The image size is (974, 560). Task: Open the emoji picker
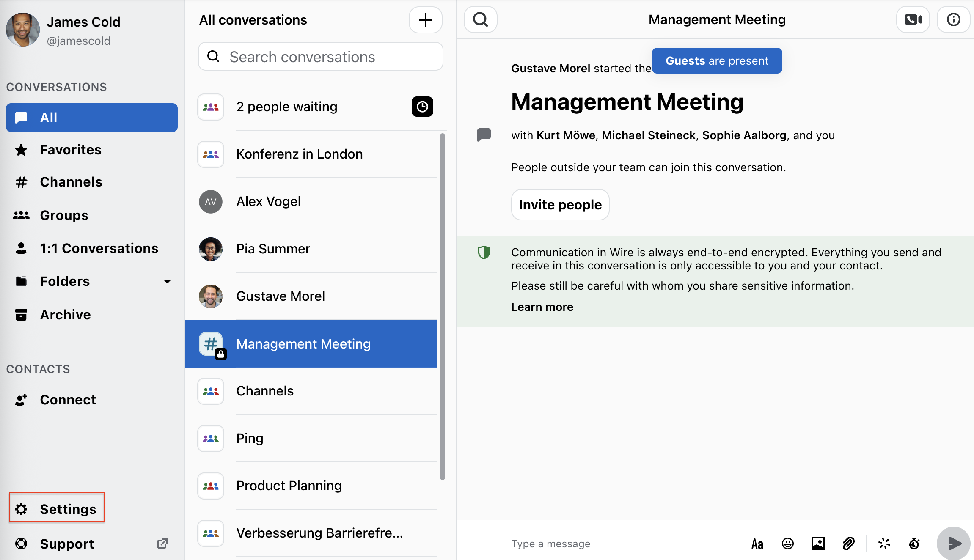(x=787, y=544)
